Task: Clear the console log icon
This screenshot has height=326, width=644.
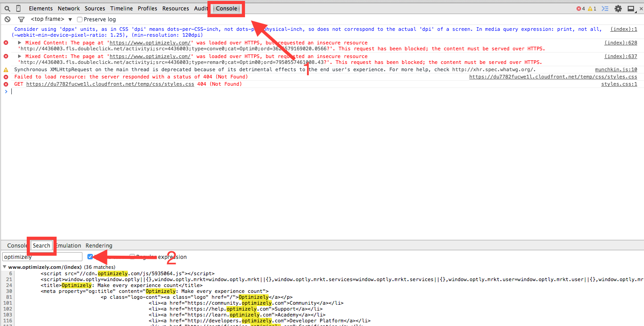Action: 7,19
